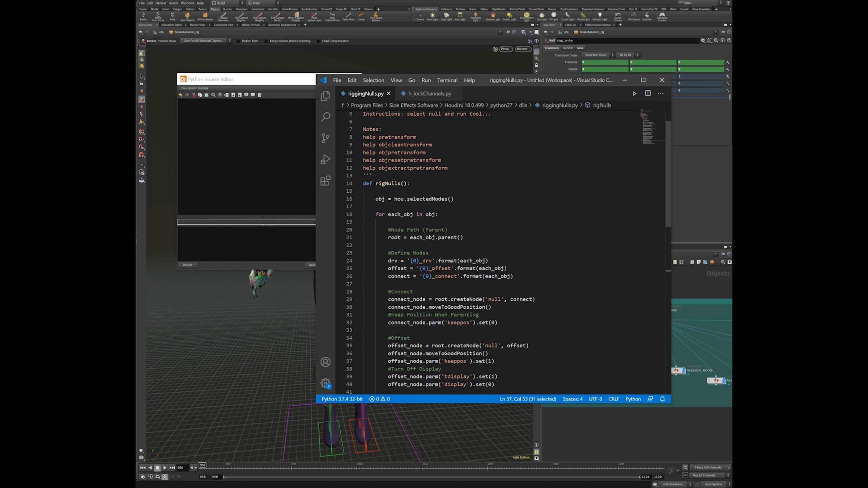
Task: Enable the Motion Path checkbox
Action: pos(238,41)
